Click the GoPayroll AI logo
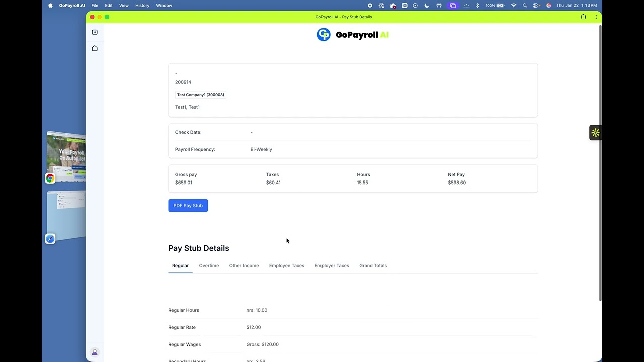The height and width of the screenshot is (362, 644). (353, 35)
